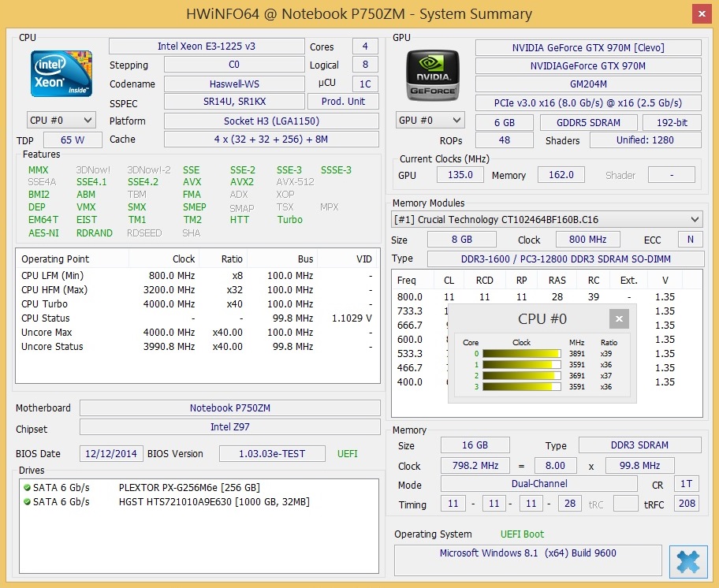Click the GM204M GPU codename field
This screenshot has width=719, height=588.
pyautogui.click(x=588, y=84)
